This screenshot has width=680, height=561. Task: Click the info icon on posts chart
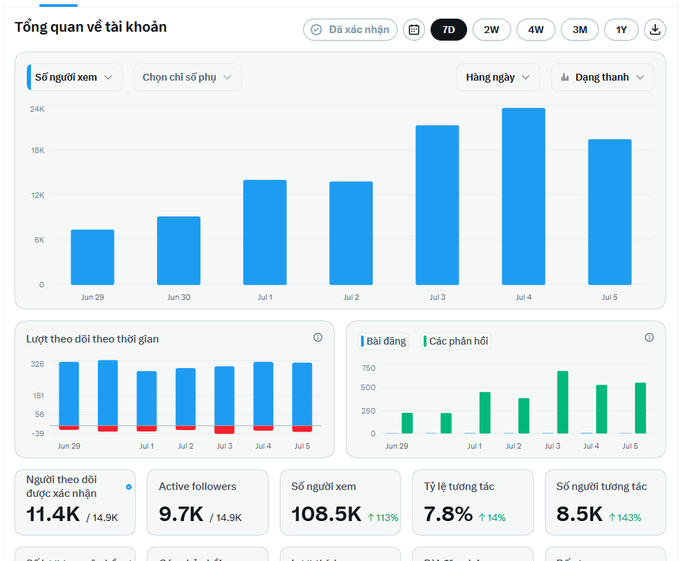(649, 337)
